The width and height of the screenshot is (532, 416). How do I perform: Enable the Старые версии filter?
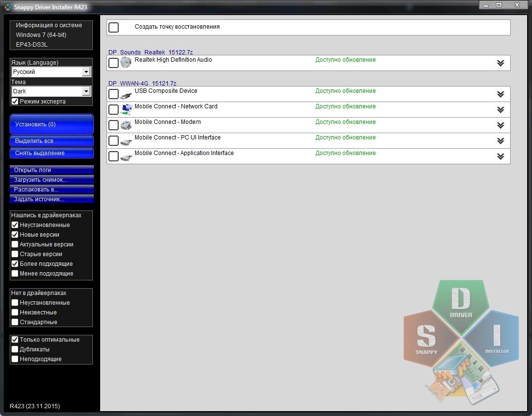(15, 254)
